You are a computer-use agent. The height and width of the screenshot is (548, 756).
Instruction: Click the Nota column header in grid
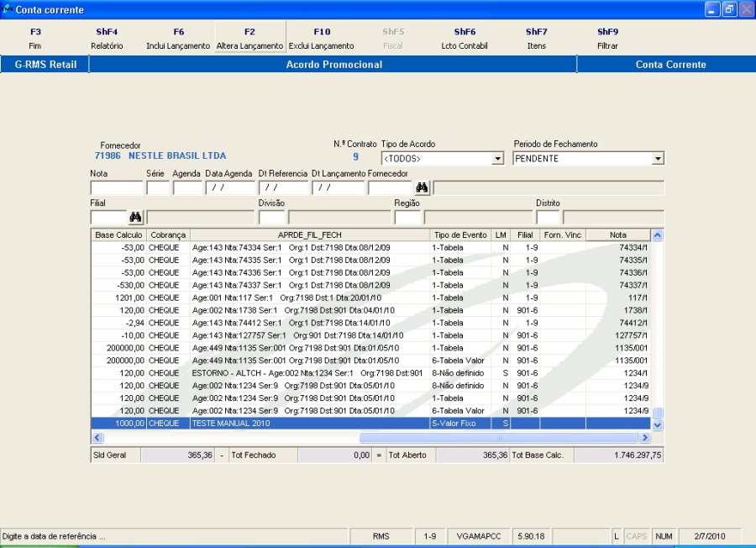(x=618, y=235)
